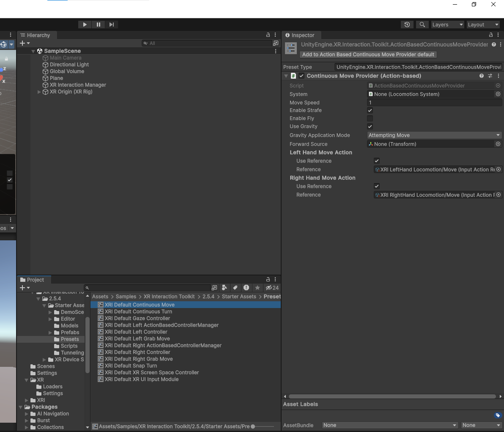
Task: Click the Project search field
Action: point(147,288)
